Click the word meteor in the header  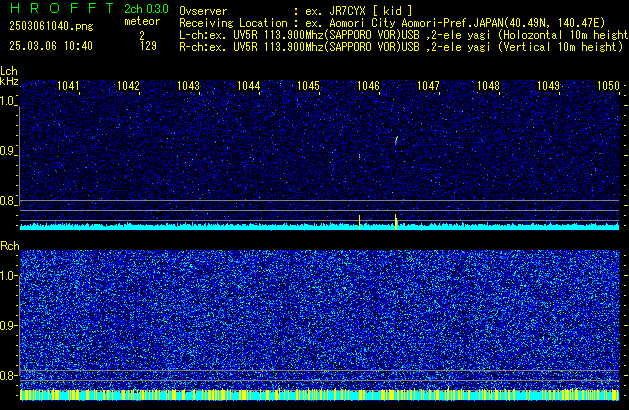(x=142, y=21)
